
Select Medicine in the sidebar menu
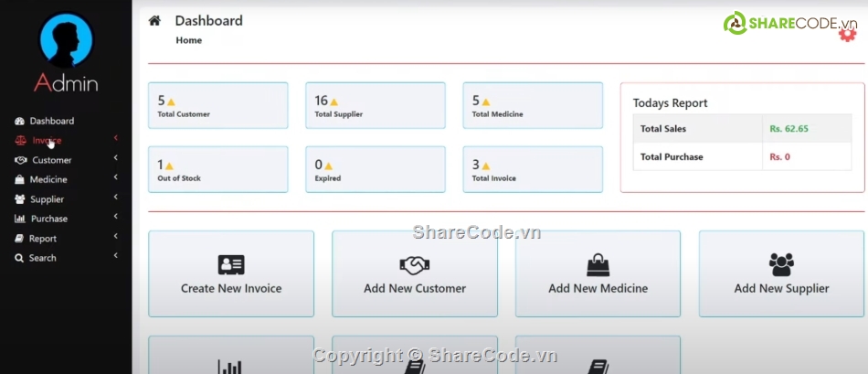[x=48, y=179]
